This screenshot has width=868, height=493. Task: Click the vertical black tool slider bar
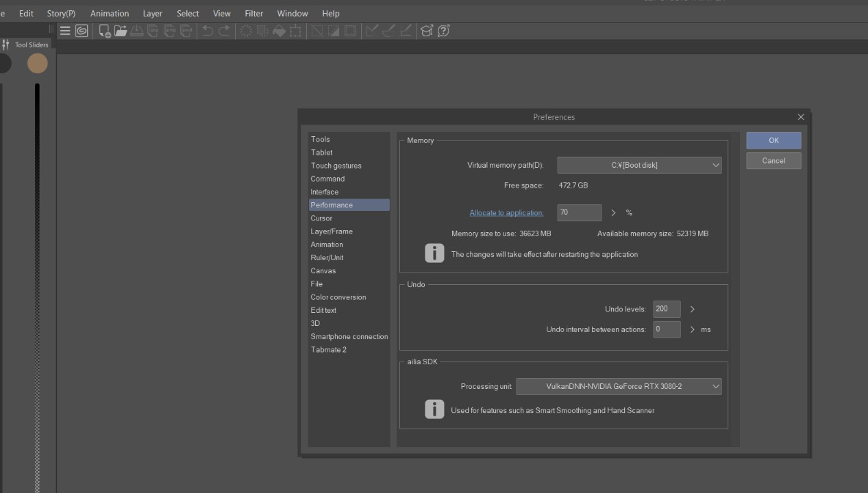pos(37,288)
